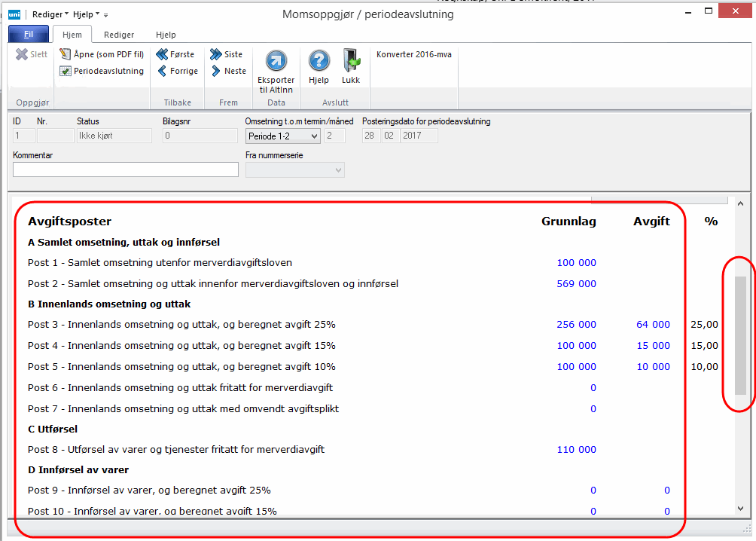
Task: Open the Fil menu
Action: point(29,35)
